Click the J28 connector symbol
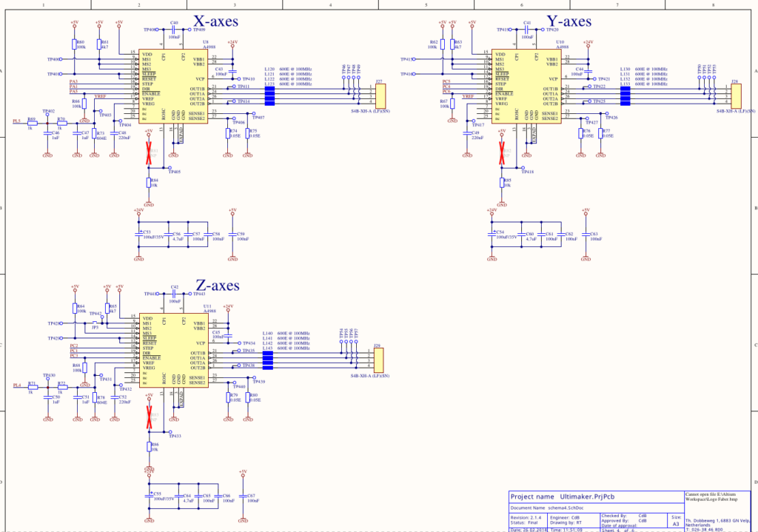This screenshot has width=758, height=532. point(736,95)
